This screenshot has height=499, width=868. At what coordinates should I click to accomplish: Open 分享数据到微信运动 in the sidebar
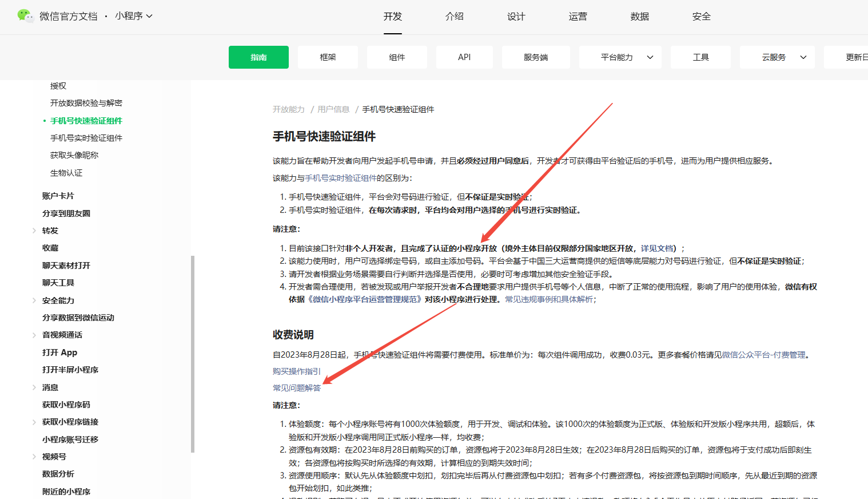coord(78,318)
